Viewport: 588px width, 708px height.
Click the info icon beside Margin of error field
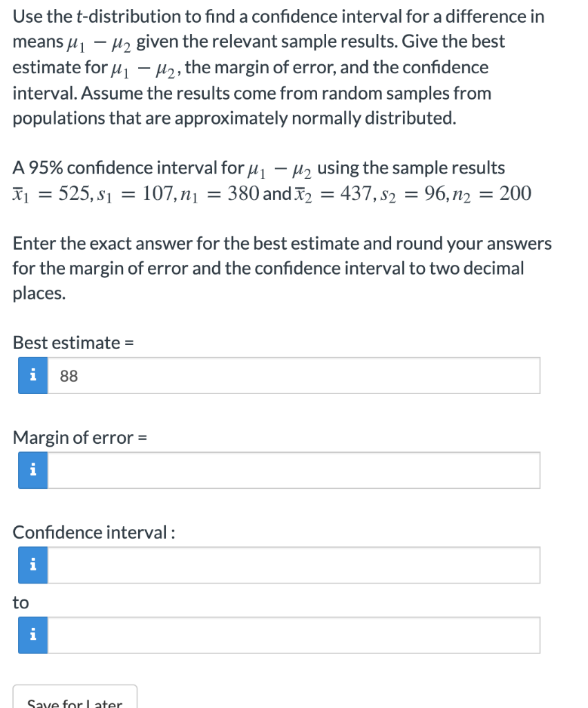31,470
